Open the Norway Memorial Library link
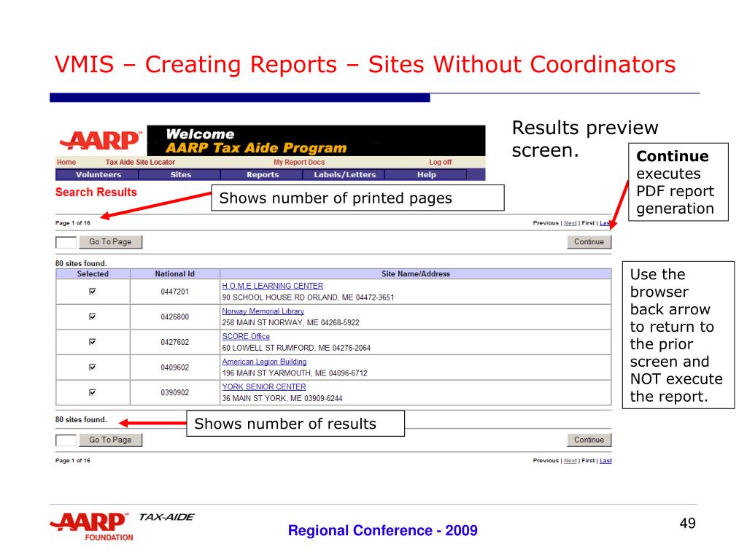 coord(263,311)
